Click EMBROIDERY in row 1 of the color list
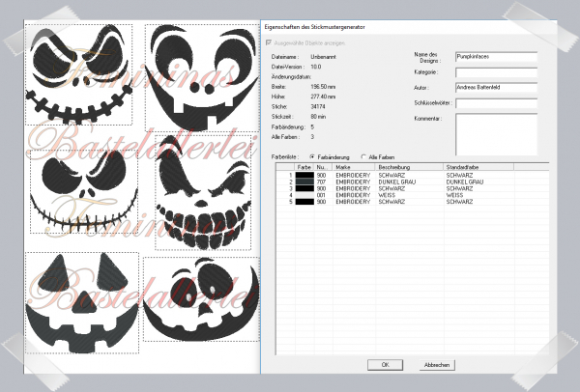Viewport: 580px width, 392px height. [353, 175]
